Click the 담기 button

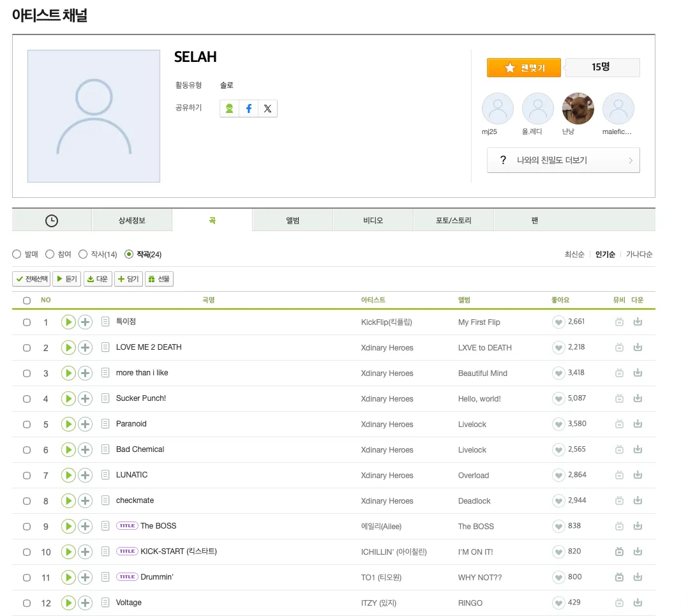tap(128, 279)
